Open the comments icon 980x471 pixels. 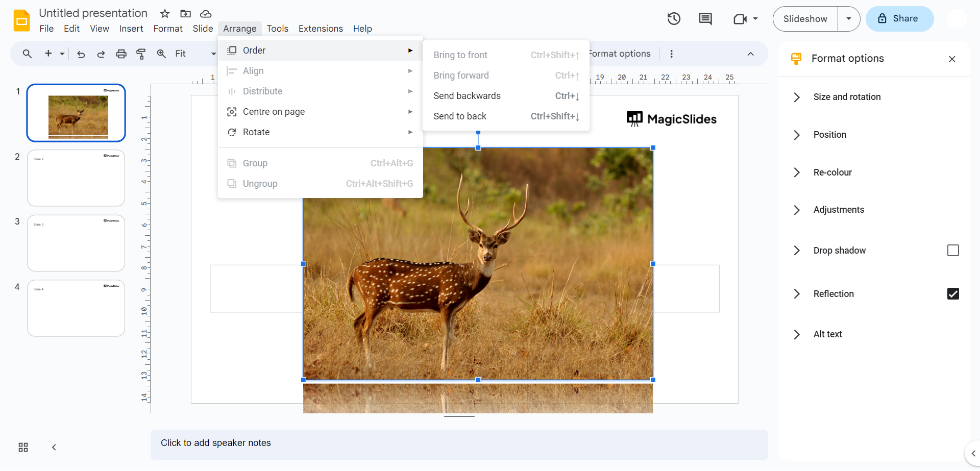pyautogui.click(x=705, y=19)
